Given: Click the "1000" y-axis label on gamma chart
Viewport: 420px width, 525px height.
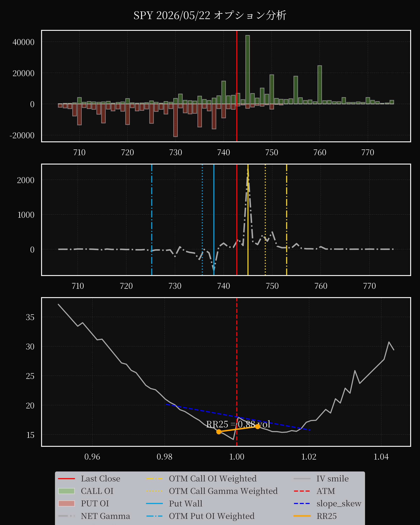Looking at the screenshot, I should tap(26, 215).
